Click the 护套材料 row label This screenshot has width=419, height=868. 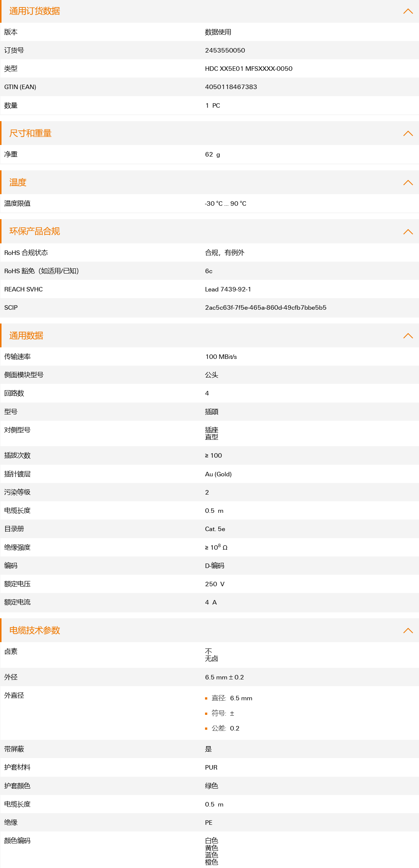pos(17,767)
